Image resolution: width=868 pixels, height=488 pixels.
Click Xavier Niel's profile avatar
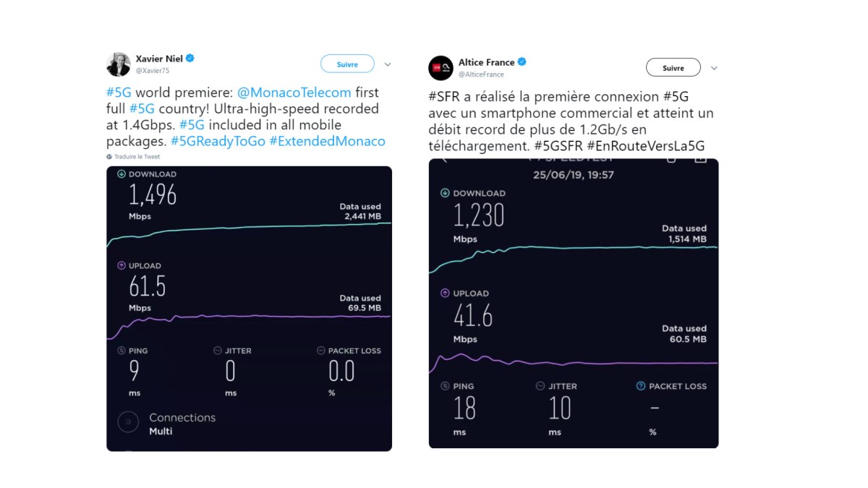coord(119,64)
